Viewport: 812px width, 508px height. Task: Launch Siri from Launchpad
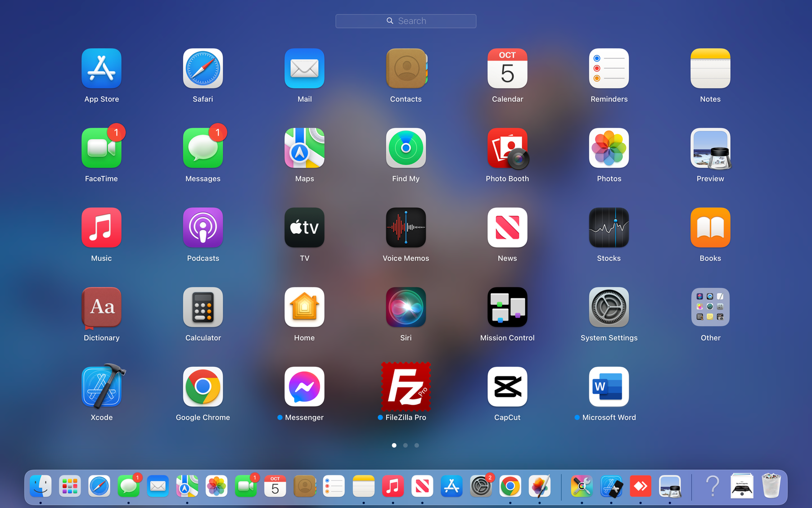pos(406,307)
